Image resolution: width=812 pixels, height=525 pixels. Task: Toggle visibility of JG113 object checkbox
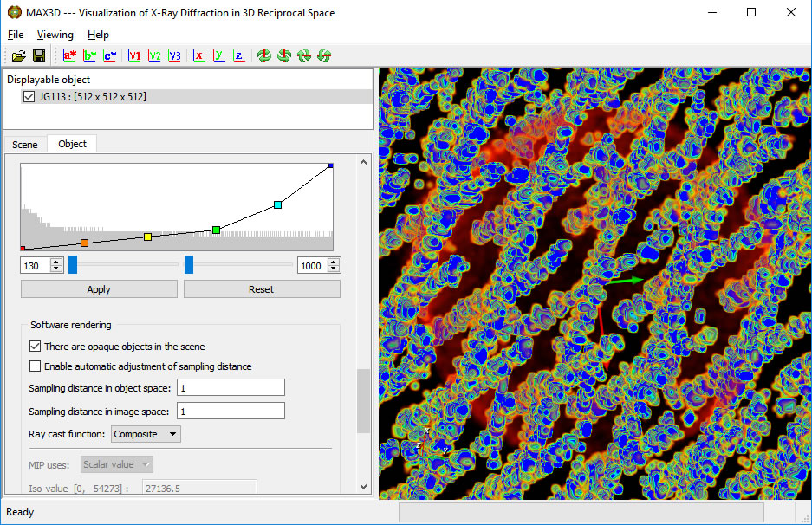29,97
